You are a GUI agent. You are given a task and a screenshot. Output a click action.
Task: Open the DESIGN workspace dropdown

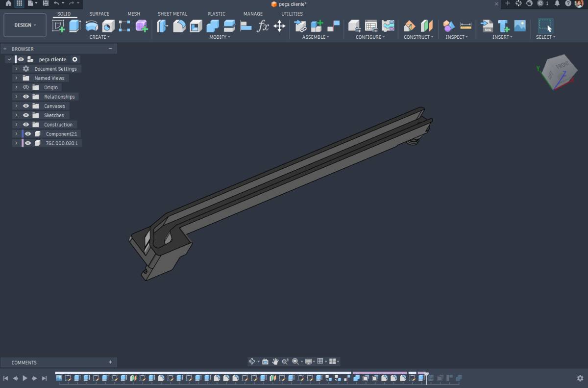(x=25, y=25)
